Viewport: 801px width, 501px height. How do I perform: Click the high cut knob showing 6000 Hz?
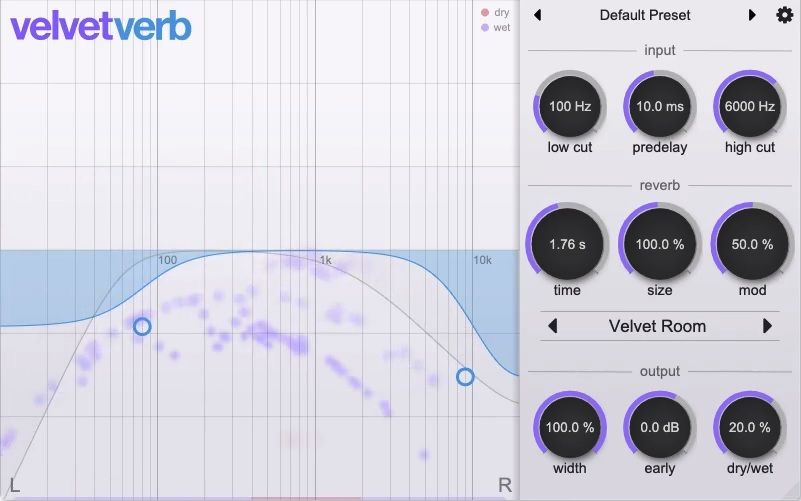click(749, 107)
